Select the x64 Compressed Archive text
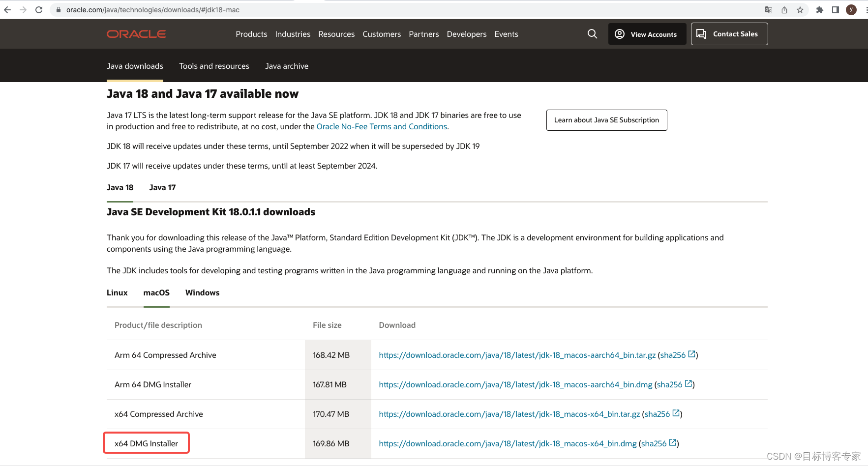Screen dimensions: 868x466 tap(159, 414)
